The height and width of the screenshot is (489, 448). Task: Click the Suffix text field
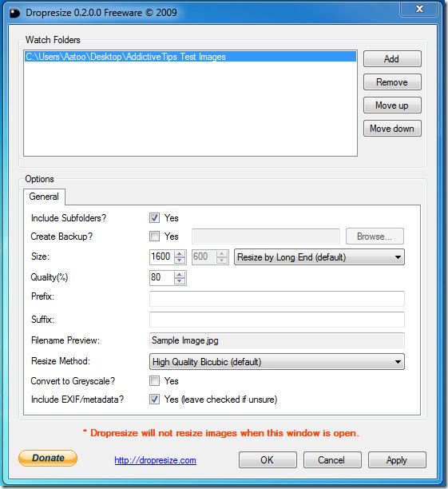click(x=277, y=320)
